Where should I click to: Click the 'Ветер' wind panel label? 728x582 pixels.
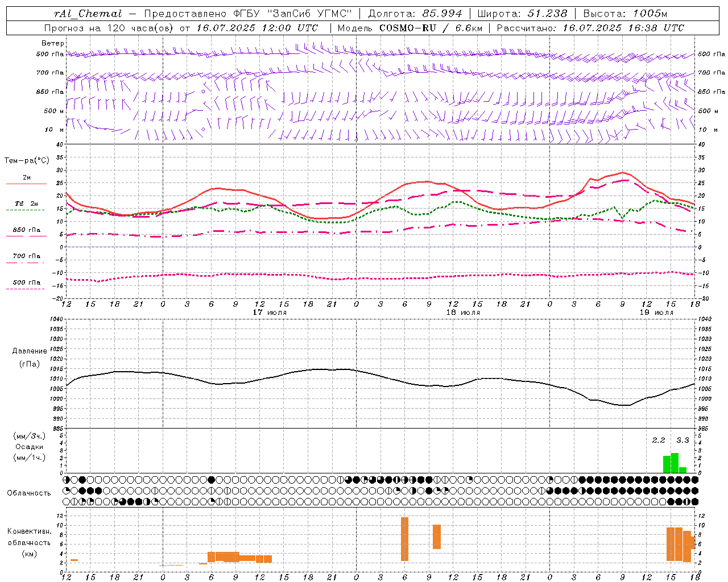coord(52,43)
